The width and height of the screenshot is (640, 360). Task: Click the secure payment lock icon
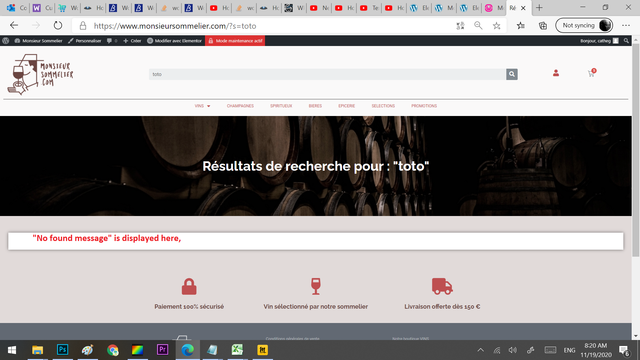189,287
